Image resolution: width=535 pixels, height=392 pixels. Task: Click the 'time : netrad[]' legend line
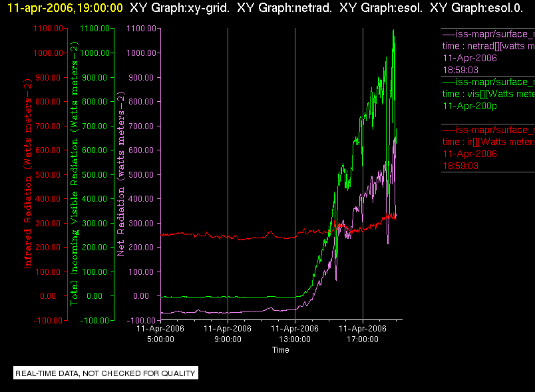(x=488, y=47)
